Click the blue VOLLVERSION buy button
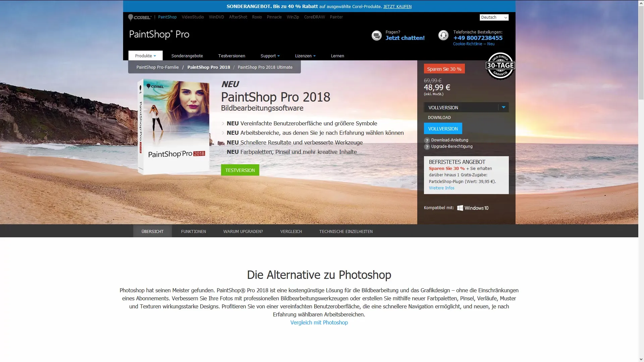This screenshot has height=362, width=644. (443, 129)
